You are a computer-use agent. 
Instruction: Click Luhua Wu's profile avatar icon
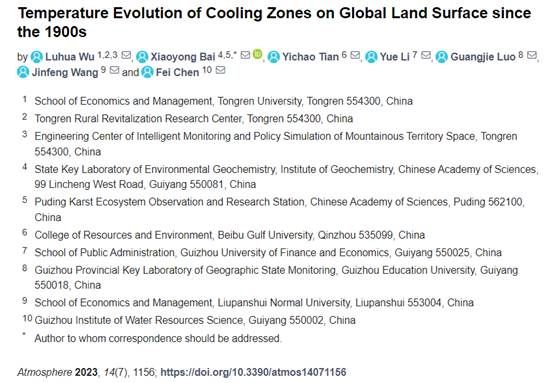tap(37, 57)
